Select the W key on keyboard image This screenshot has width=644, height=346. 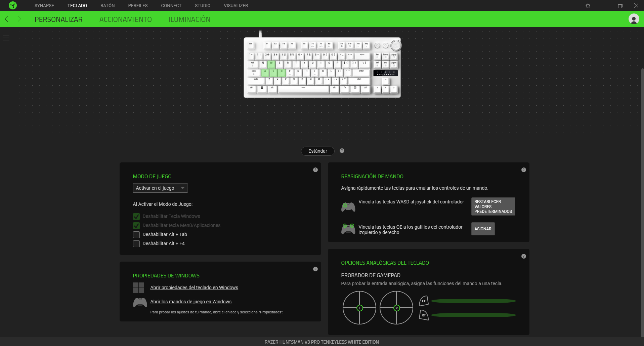click(271, 64)
